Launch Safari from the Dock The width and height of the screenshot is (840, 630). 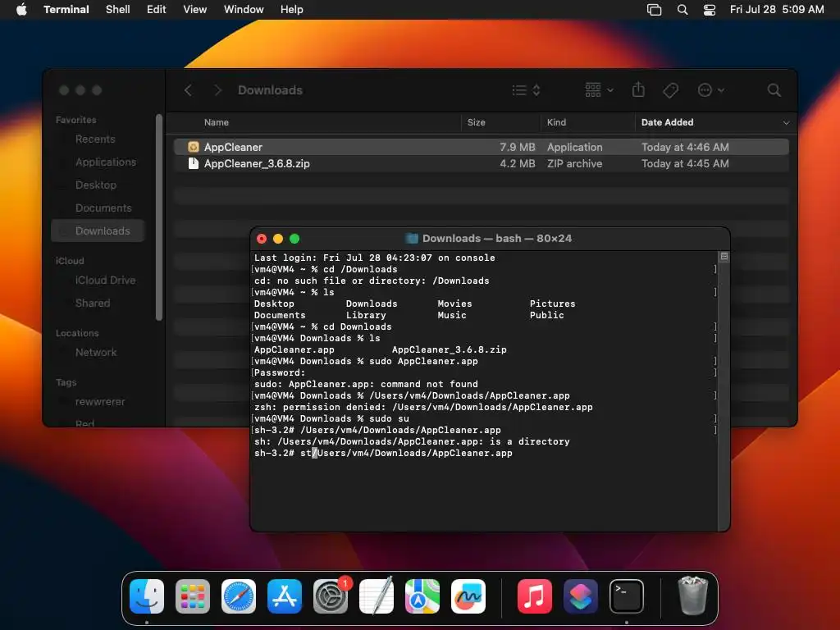239,596
